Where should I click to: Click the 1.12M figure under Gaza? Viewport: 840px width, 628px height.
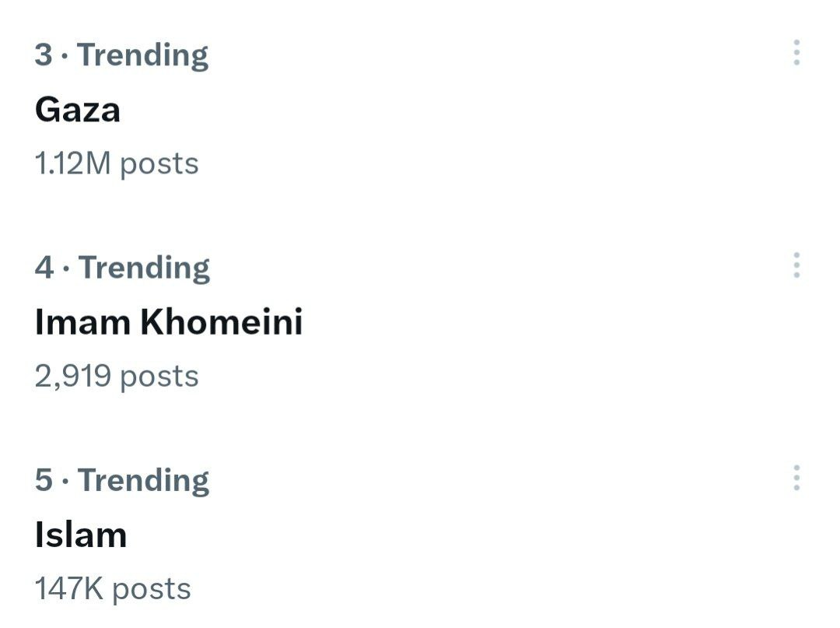click(x=73, y=163)
